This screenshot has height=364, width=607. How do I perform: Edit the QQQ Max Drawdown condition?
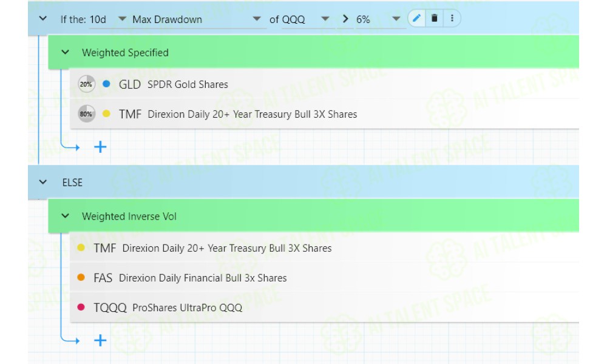click(x=416, y=19)
